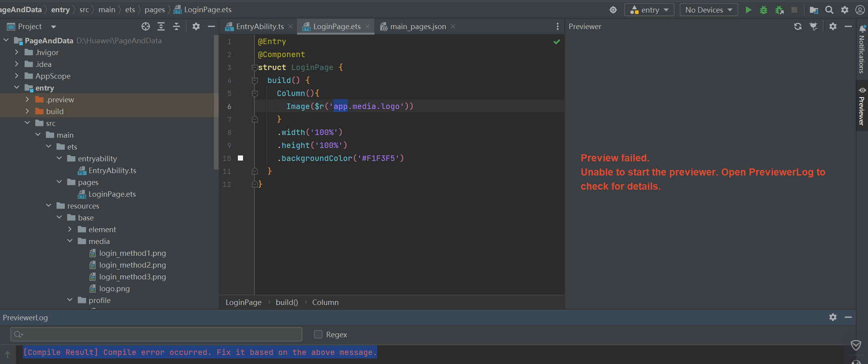
Task: Click the Project tree vertical scrollbar
Action: pyautogui.click(x=216, y=102)
